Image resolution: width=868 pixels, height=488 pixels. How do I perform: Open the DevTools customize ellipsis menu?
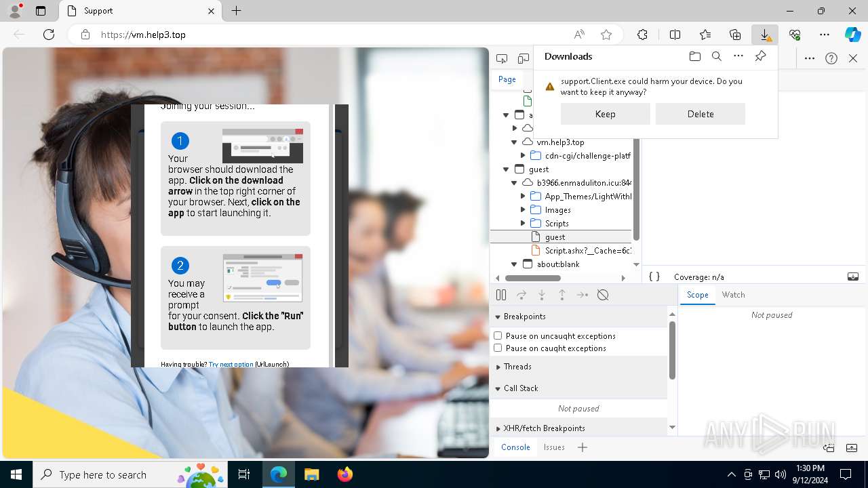click(x=810, y=58)
